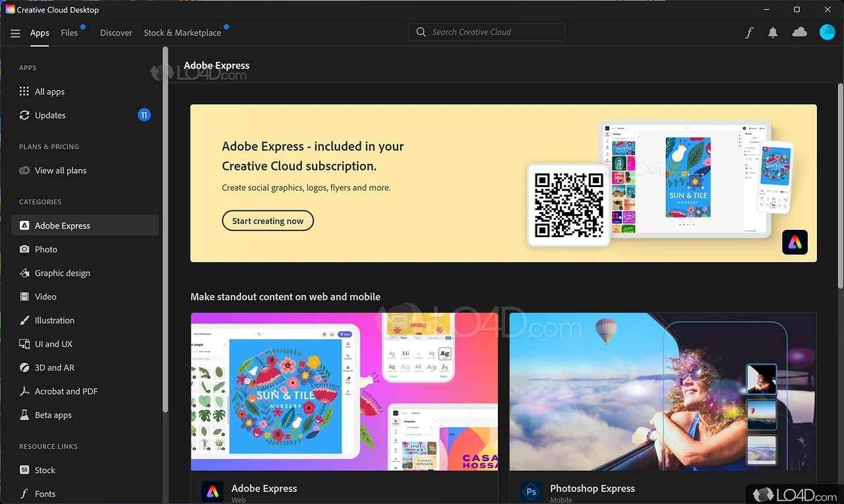Select Beta apps category
The image size is (844, 504).
85,415
